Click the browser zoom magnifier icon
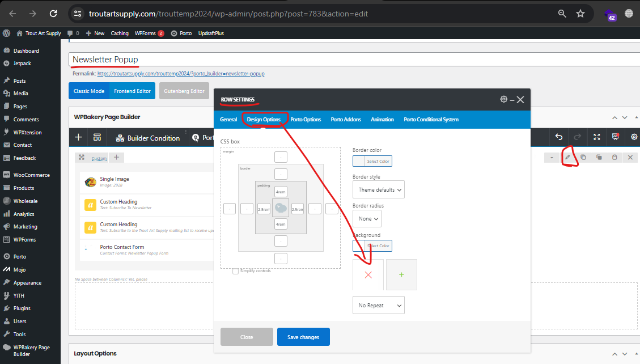Screen dimensions: 640x364 point(562,14)
